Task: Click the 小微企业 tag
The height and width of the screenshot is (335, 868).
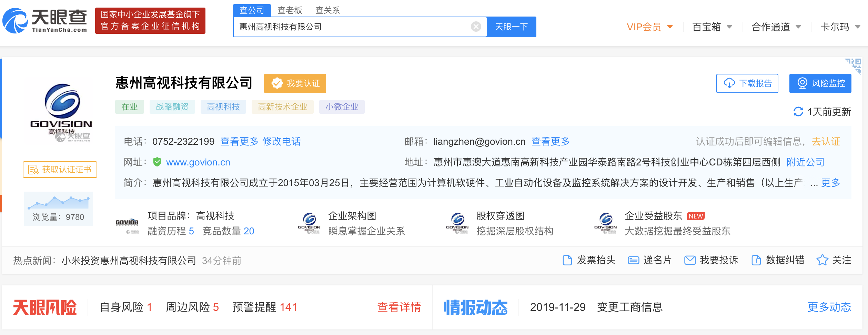Action: tap(342, 107)
